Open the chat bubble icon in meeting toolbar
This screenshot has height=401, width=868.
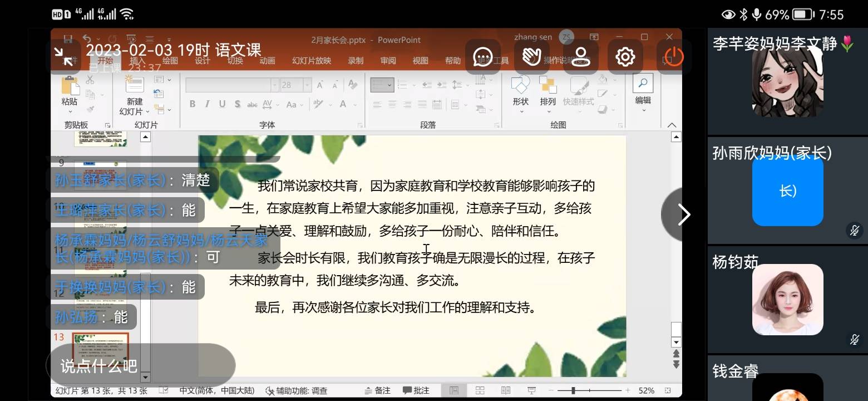coord(482,57)
